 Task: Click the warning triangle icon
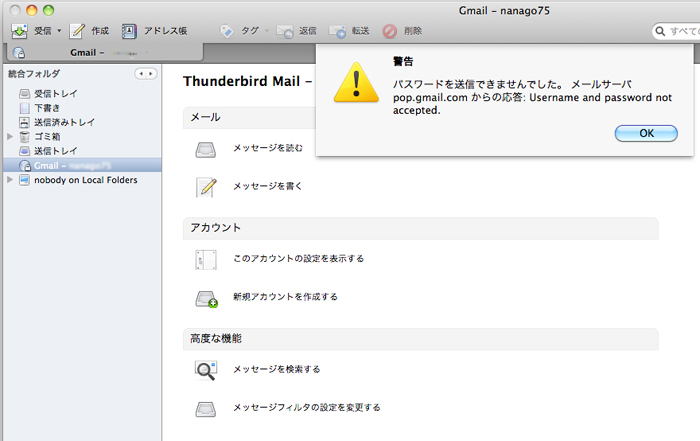click(x=356, y=83)
